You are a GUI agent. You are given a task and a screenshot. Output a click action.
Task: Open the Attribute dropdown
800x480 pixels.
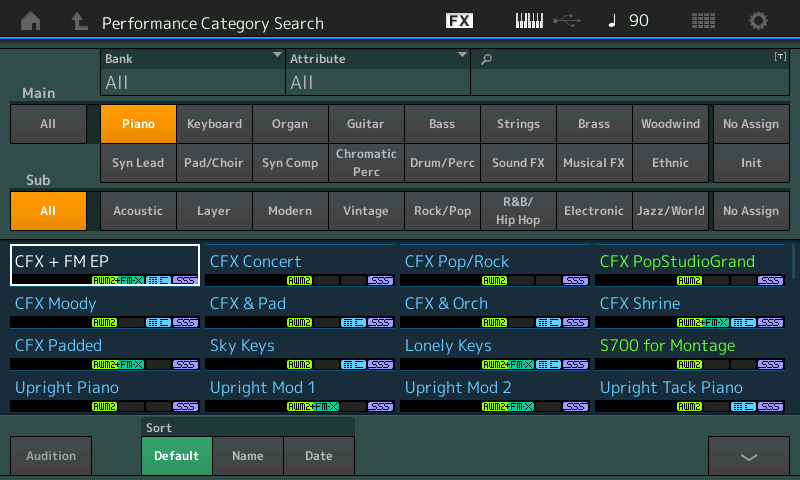[x=378, y=72]
